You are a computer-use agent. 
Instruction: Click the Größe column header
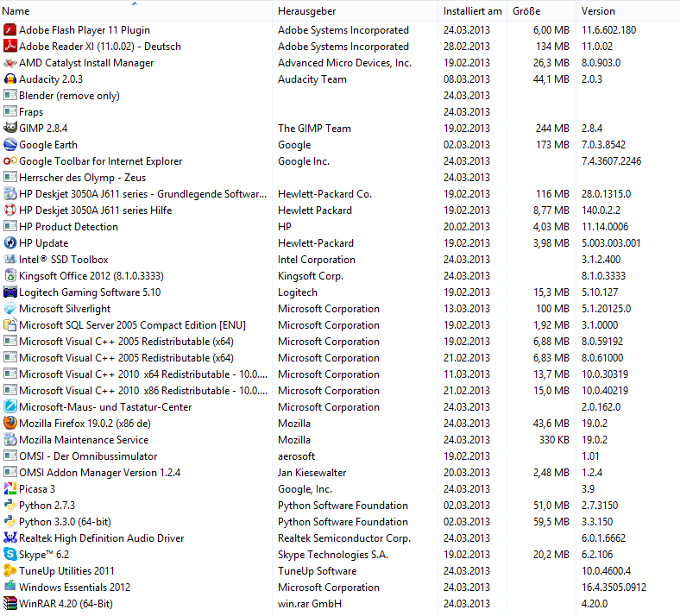(x=526, y=11)
